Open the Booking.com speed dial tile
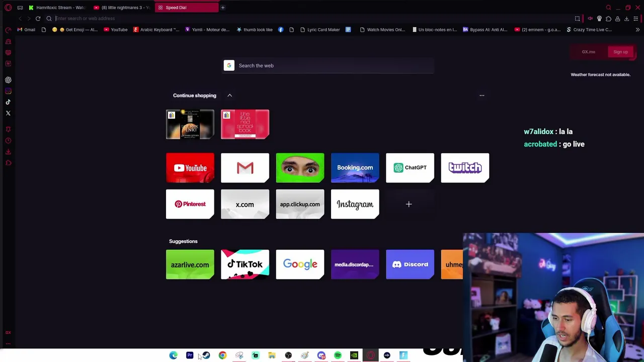 (355, 168)
